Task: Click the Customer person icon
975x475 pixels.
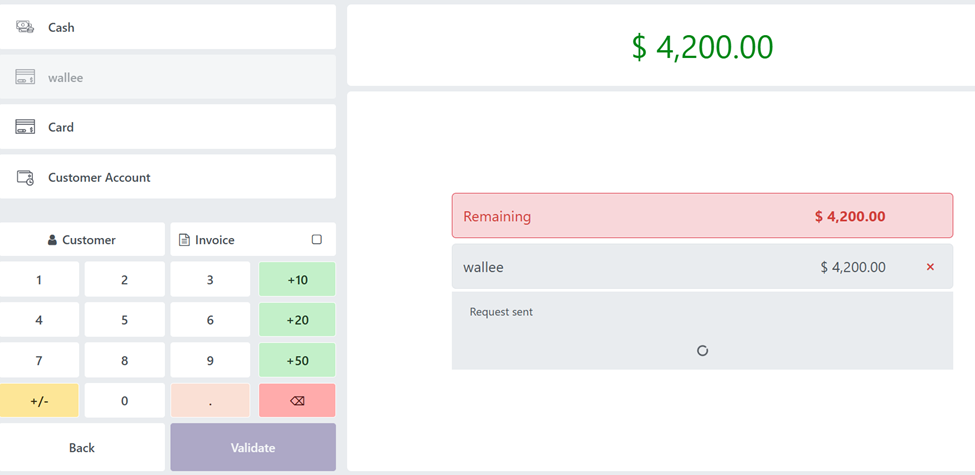Action: point(52,240)
